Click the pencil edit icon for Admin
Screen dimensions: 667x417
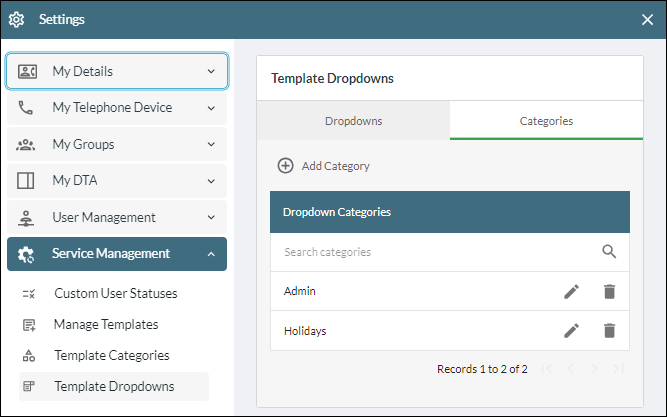point(571,291)
